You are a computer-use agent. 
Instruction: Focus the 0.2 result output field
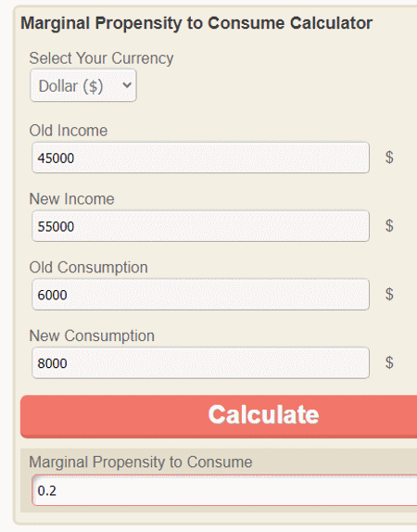coord(224,490)
